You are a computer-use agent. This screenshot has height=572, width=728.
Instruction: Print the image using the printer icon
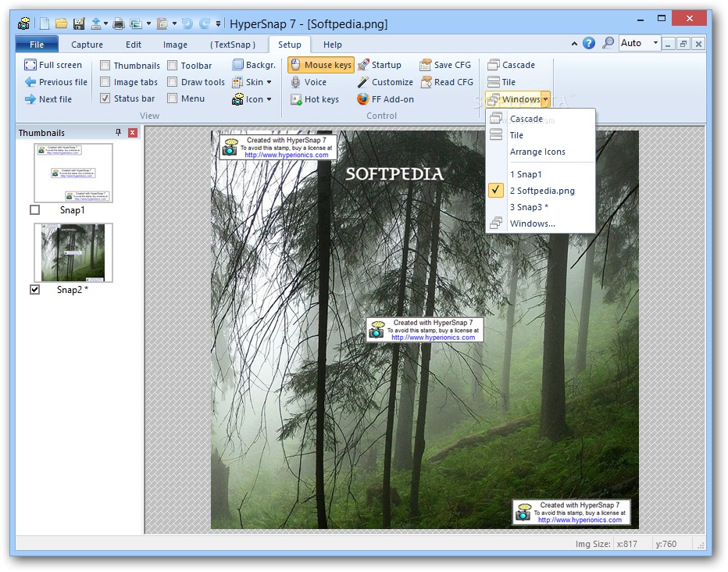click(x=119, y=23)
